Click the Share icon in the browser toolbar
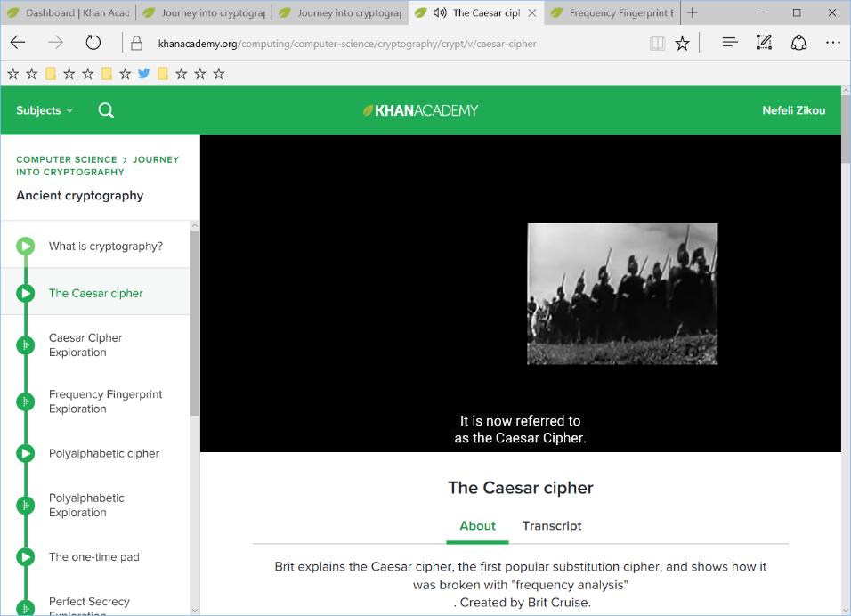 798,43
